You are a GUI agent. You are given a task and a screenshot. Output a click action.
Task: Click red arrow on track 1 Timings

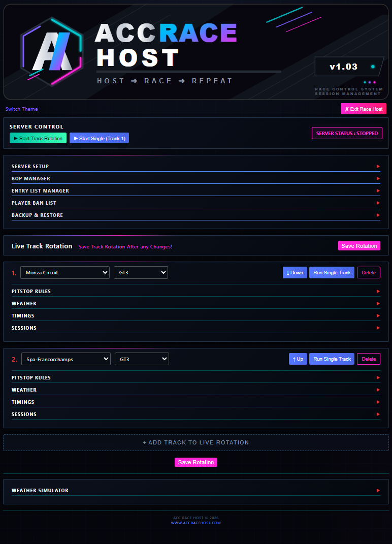tap(378, 316)
